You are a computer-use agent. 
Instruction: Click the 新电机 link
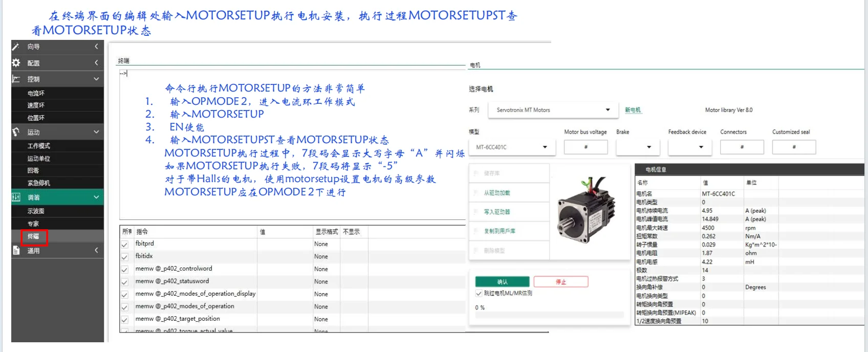click(633, 110)
